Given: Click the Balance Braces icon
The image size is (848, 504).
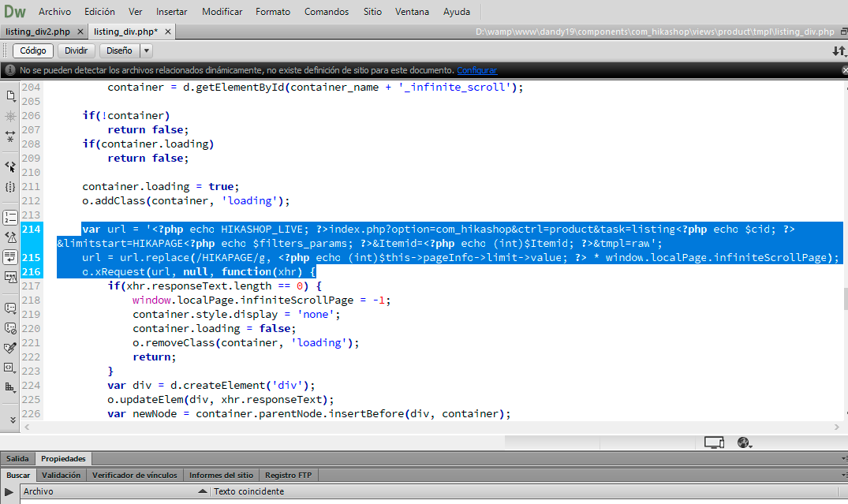Looking at the screenshot, I should (x=10, y=187).
